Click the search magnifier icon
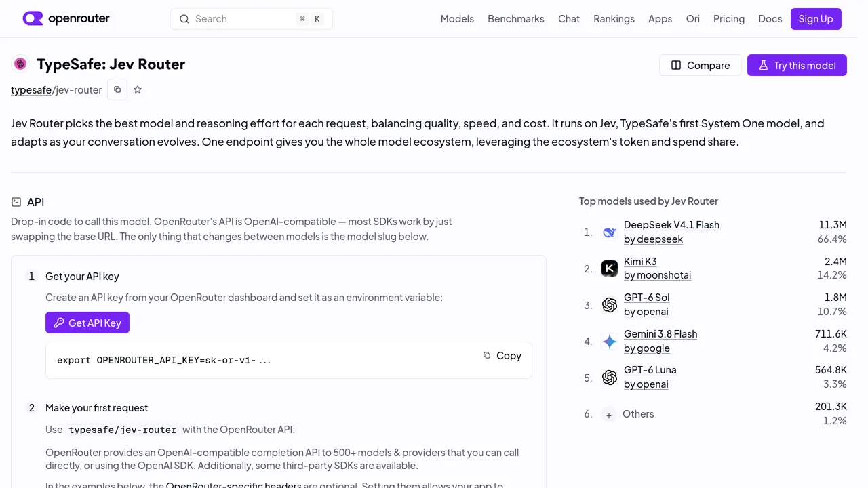The image size is (868, 488). tap(184, 19)
